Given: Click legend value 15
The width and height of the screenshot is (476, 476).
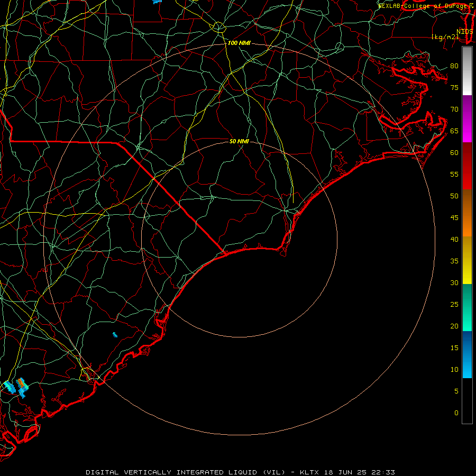Looking at the screenshot, I should 454,348.
